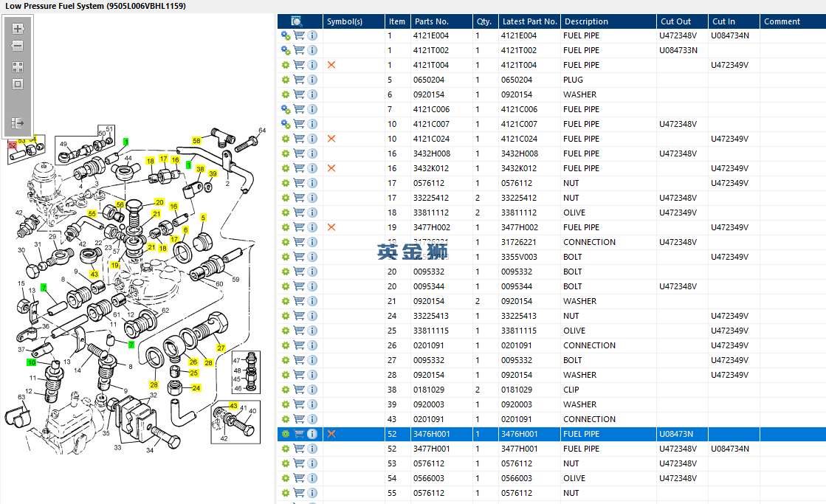Click the green gear icon for 0095344
Screen dimensions: 826x504
pos(286,286)
